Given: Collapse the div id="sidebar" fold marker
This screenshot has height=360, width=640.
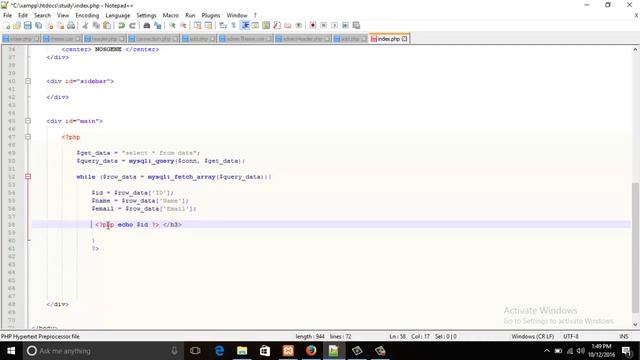Looking at the screenshot, I should (28, 81).
